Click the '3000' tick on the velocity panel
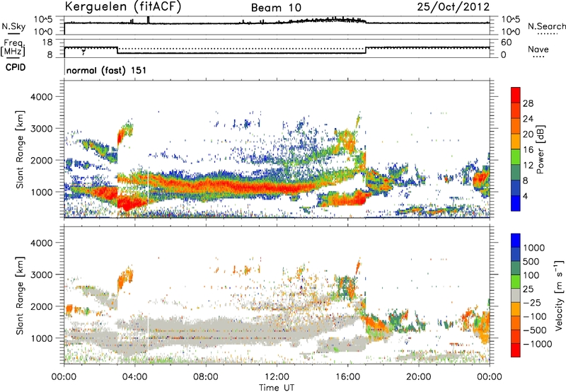This screenshot has height=392, width=566. tap(41, 275)
